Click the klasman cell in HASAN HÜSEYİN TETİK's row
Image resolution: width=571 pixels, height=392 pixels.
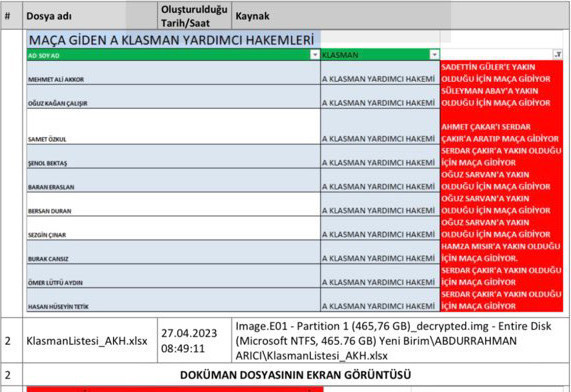pos(380,300)
